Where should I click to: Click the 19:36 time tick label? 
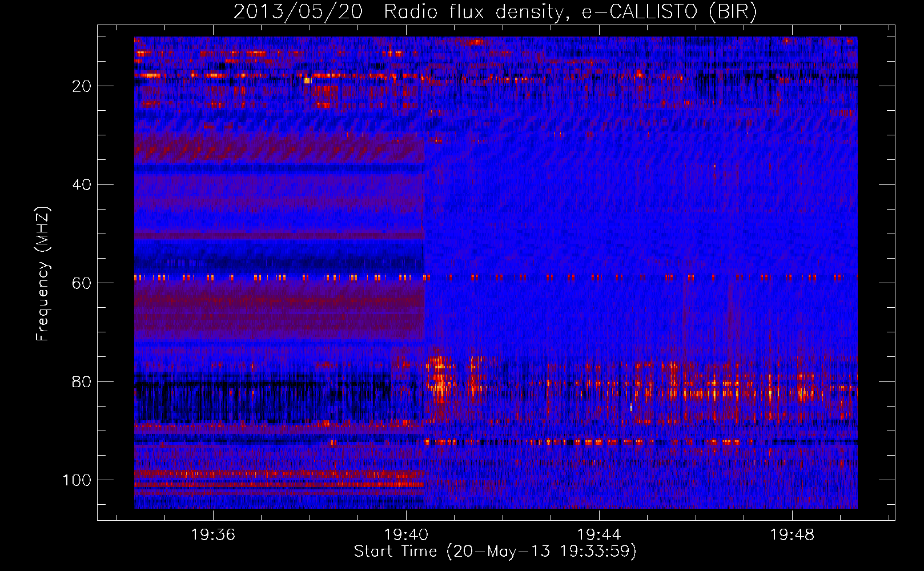tap(213, 535)
